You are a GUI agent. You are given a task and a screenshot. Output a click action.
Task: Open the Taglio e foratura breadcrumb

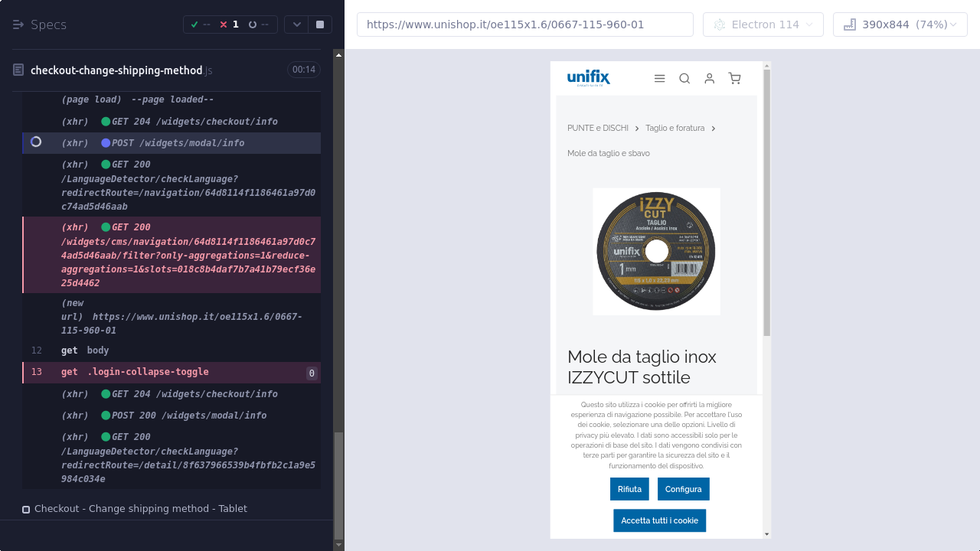click(675, 128)
